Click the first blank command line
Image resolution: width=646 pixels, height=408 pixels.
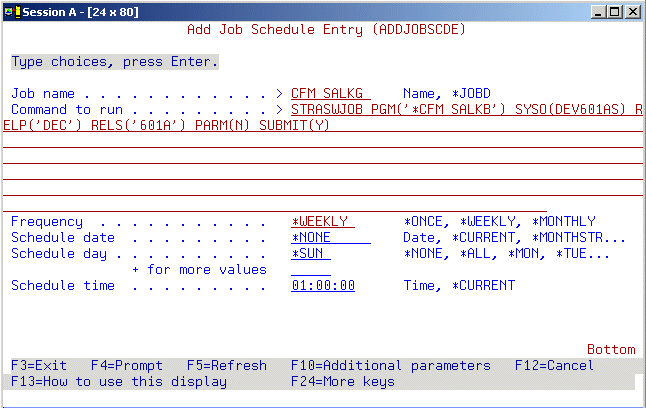coord(320,141)
